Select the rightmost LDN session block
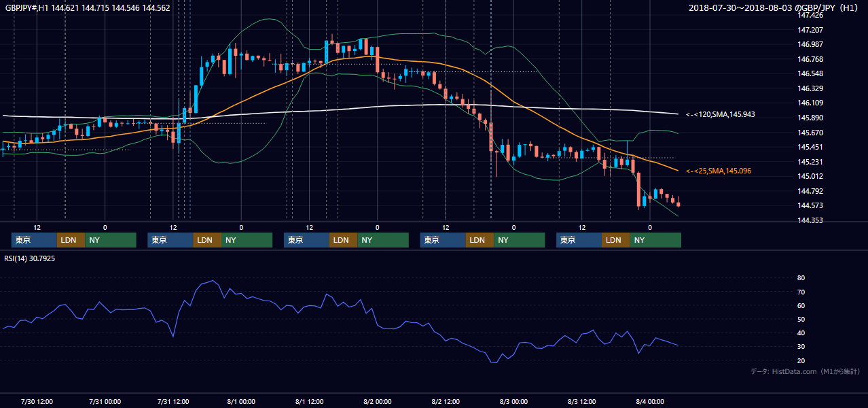 point(616,240)
